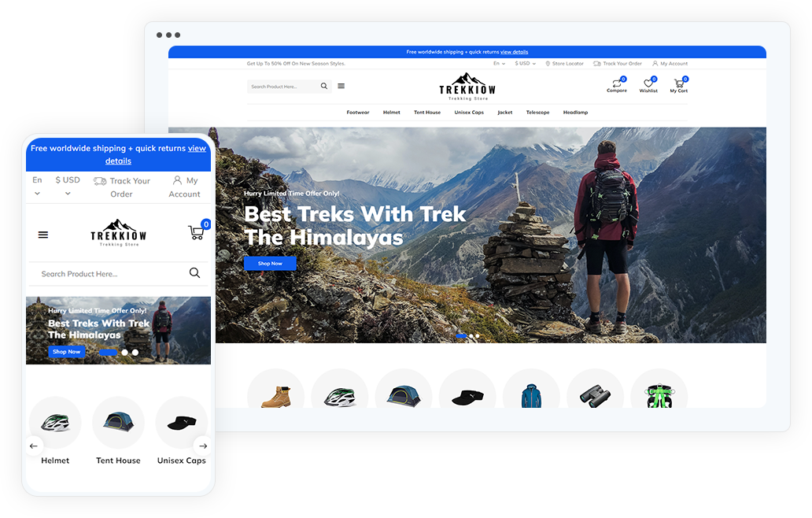Select Telescope in the desktop navigation menu
The width and height of the screenshot is (812, 518).
(x=537, y=113)
